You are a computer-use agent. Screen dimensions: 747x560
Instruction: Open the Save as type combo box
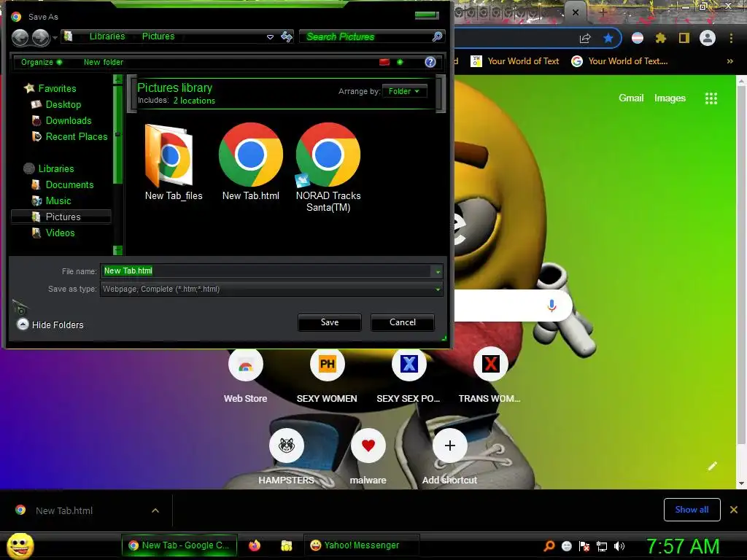click(x=271, y=289)
